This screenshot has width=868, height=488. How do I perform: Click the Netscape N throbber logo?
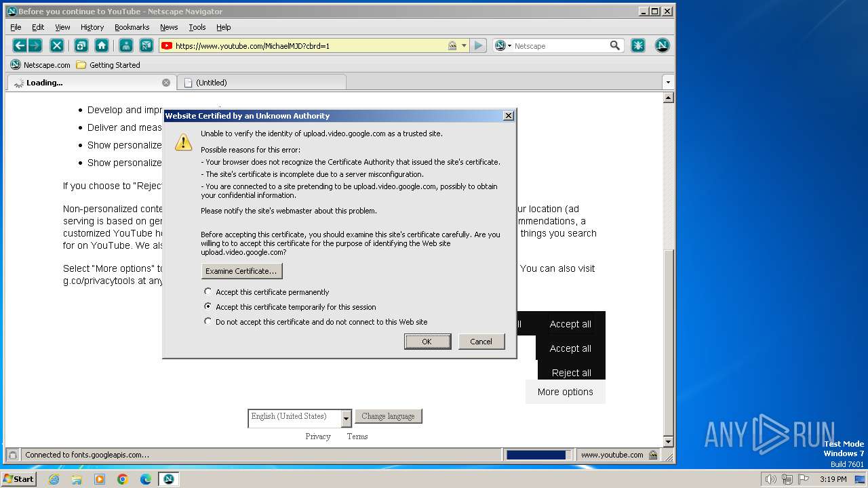(663, 45)
